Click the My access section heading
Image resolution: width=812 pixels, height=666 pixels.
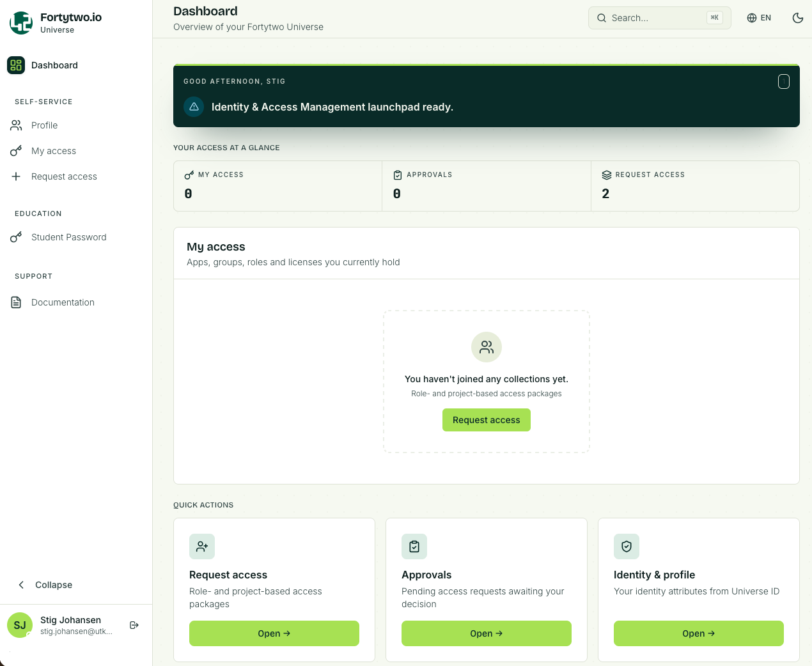pyautogui.click(x=216, y=247)
